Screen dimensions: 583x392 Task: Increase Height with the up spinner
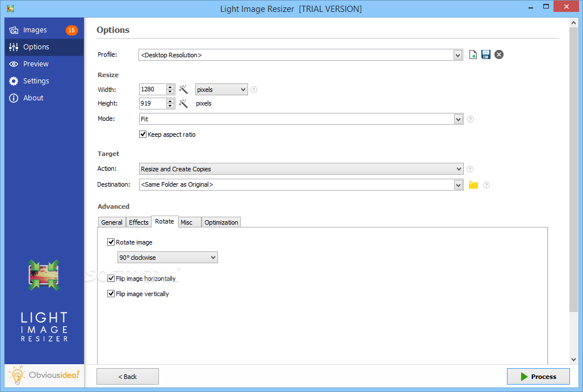point(170,101)
